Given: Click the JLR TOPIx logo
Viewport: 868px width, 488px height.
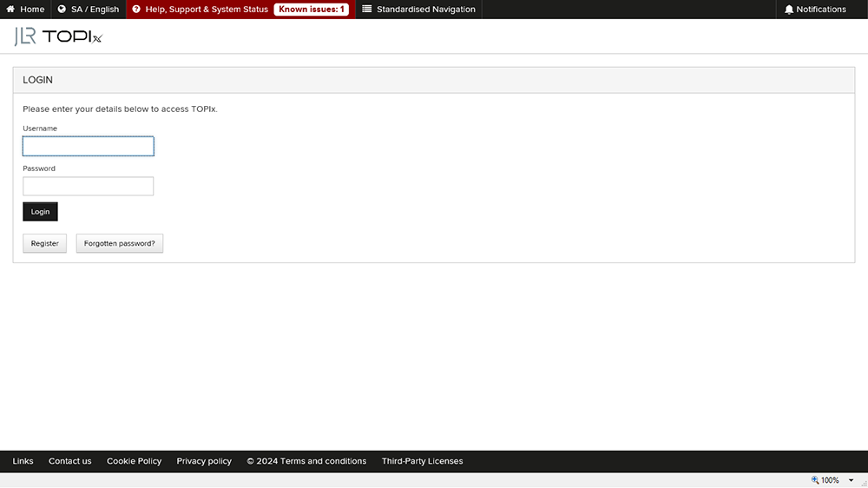Looking at the screenshot, I should [x=58, y=36].
